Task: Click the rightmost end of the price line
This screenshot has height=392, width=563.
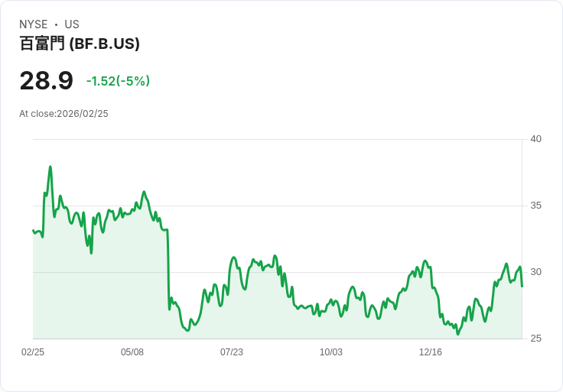Action: (522, 287)
